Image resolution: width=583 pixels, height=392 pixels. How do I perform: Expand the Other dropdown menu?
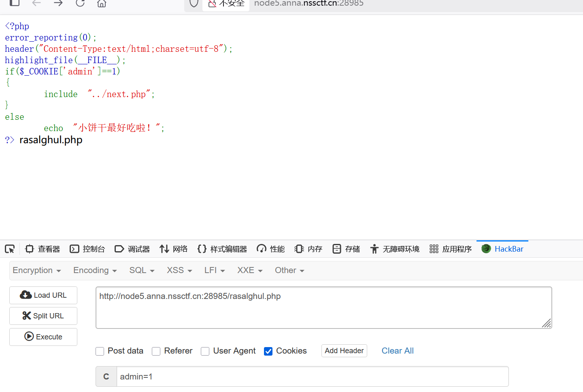tap(289, 270)
